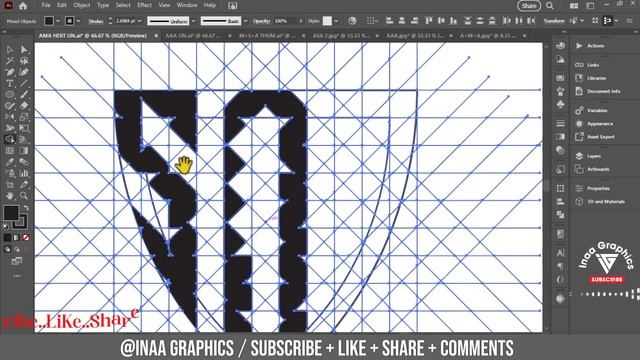
Task: Open the Actions panel
Action: pos(595,46)
